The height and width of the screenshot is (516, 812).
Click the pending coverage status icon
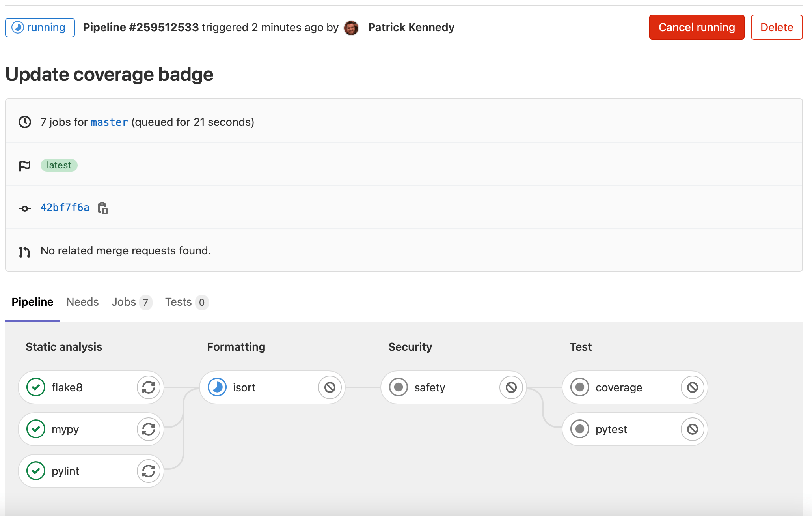[579, 387]
